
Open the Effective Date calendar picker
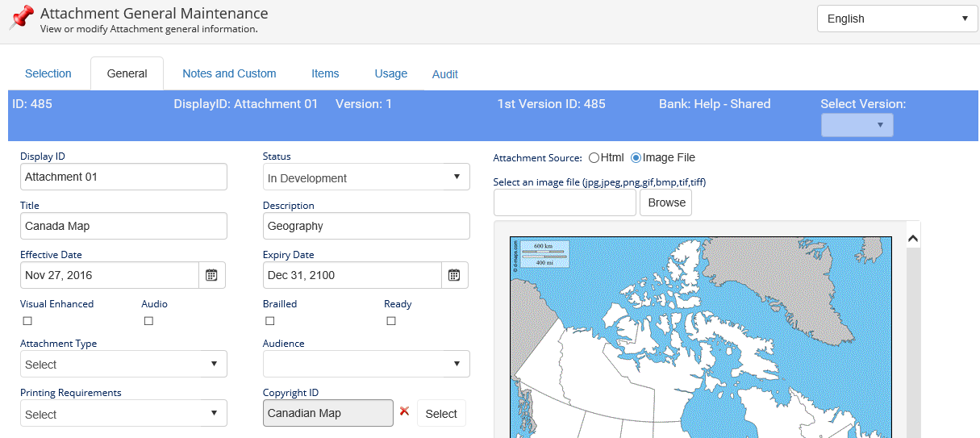(x=211, y=275)
